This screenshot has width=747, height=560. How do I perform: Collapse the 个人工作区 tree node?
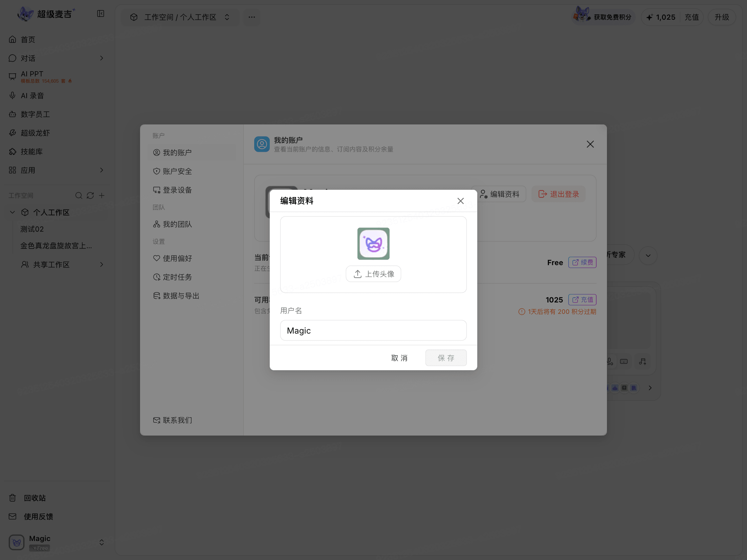point(12,212)
